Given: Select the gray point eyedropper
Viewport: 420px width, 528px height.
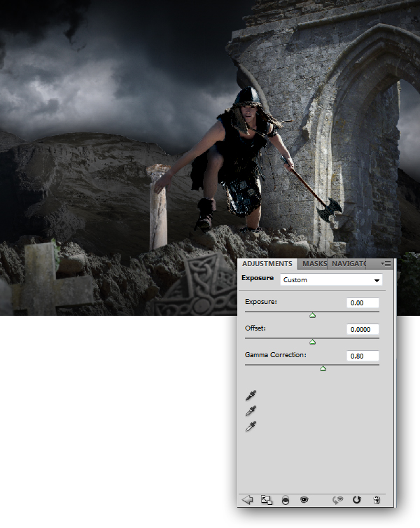Looking at the screenshot, I should click(x=251, y=411).
